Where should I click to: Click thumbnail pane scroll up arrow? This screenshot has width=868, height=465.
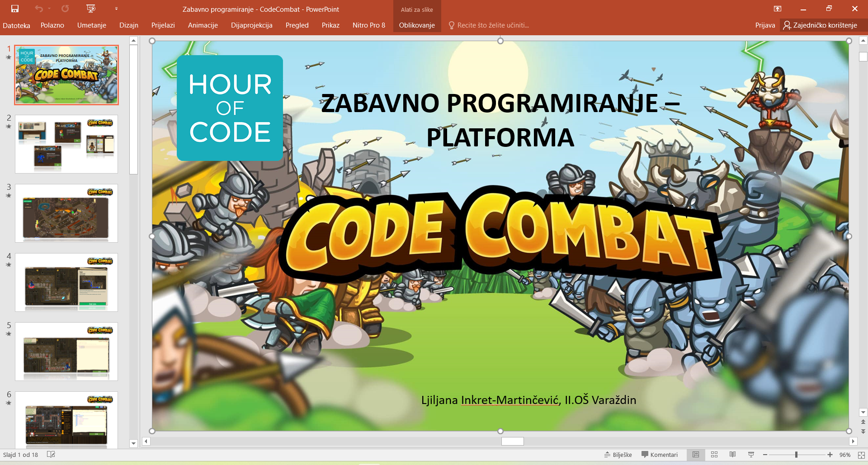point(133,41)
